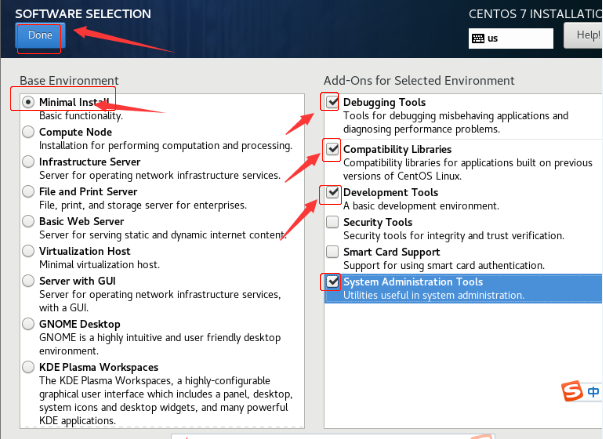The height and width of the screenshot is (439, 603).
Task: Click the 'KDE Plasma Workspaces' label text
Action: click(99, 367)
